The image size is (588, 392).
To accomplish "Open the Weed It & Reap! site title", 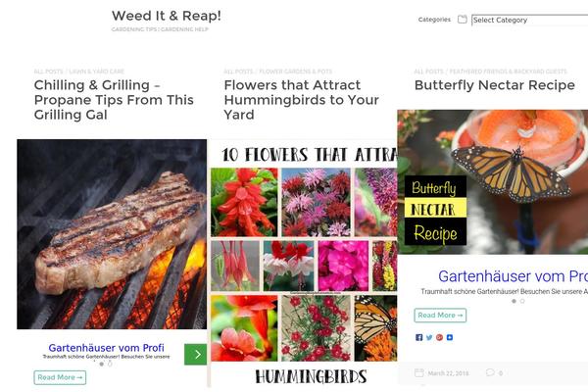I will pyautogui.click(x=167, y=16).
